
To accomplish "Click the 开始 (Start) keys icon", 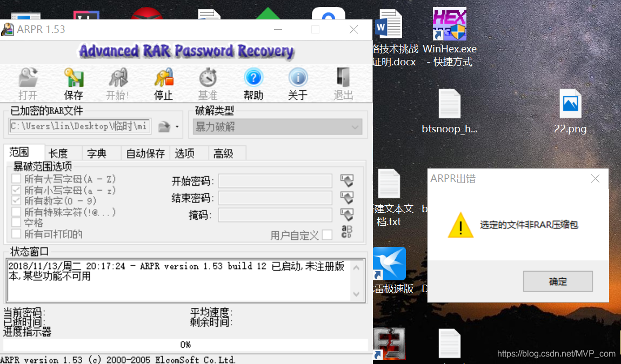I will 118,78.
